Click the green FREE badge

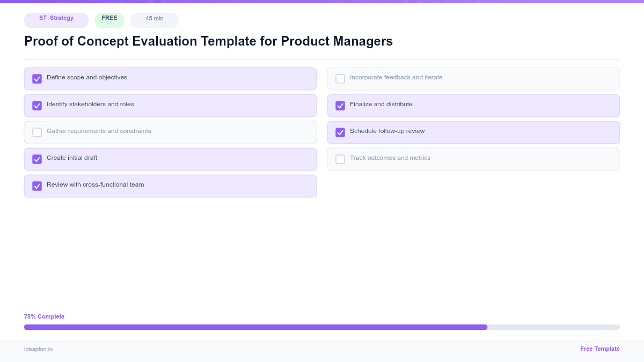point(109,20)
